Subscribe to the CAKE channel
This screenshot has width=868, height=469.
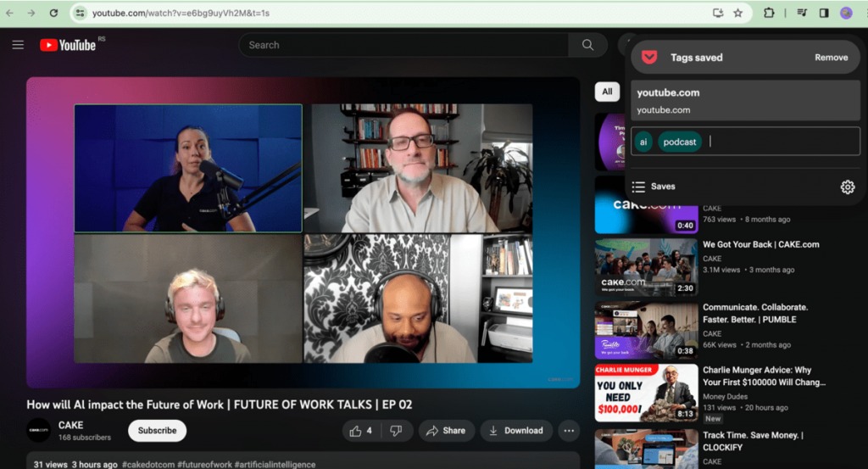coord(157,431)
